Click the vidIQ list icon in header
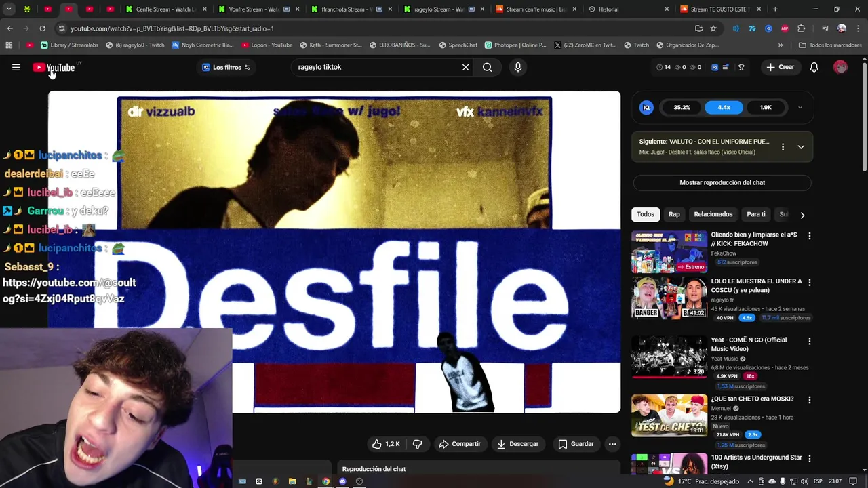This screenshot has width=868, height=488. point(726,67)
